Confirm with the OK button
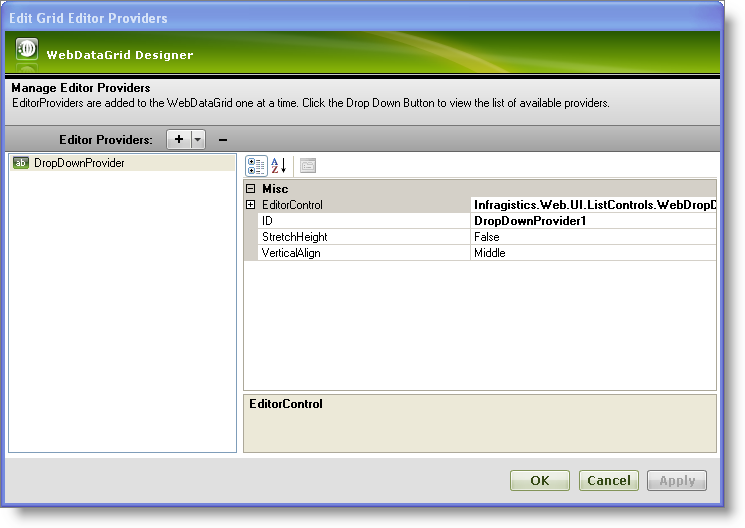The height and width of the screenshot is (528, 745). tap(540, 480)
